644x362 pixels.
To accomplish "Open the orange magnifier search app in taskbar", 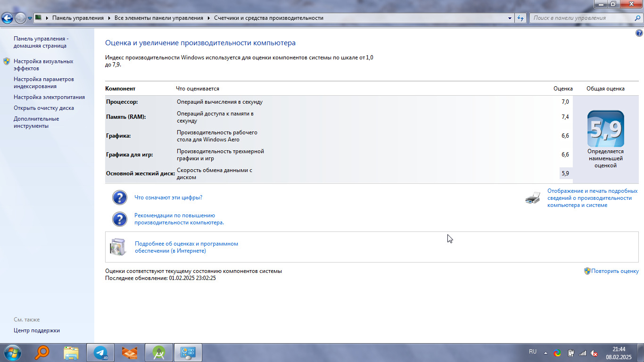I will click(x=42, y=353).
